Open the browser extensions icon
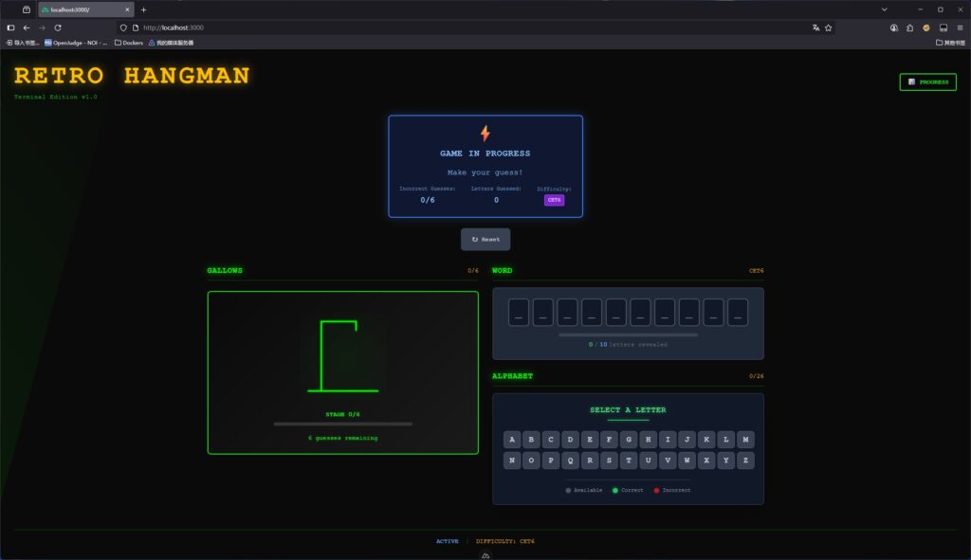The width and height of the screenshot is (971, 560). click(x=909, y=27)
